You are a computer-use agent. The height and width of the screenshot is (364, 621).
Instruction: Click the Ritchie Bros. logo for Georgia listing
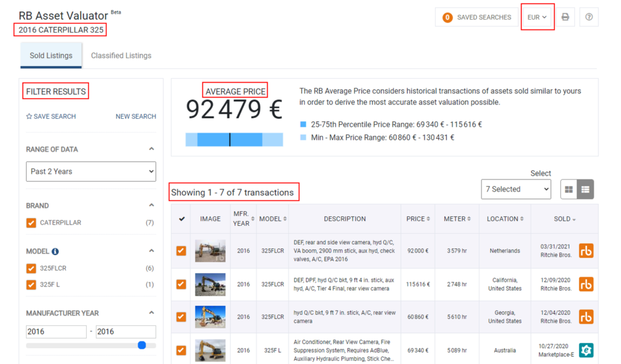point(586,317)
